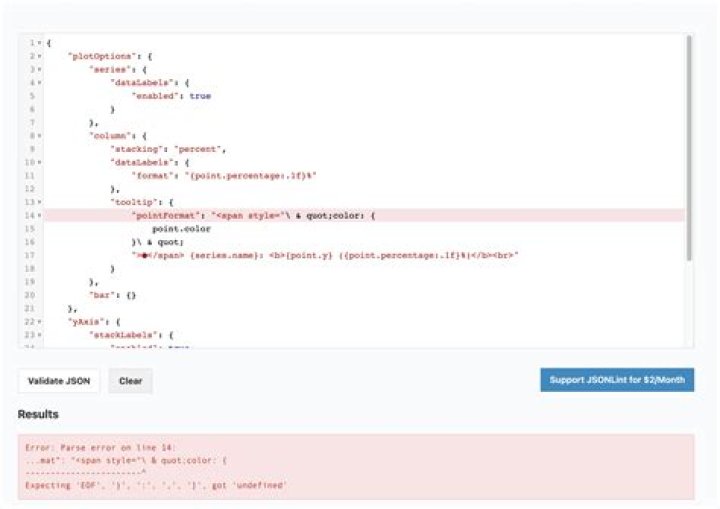Open Support JSONLint for $2/Month
The height and width of the screenshot is (509, 720).
(617, 380)
